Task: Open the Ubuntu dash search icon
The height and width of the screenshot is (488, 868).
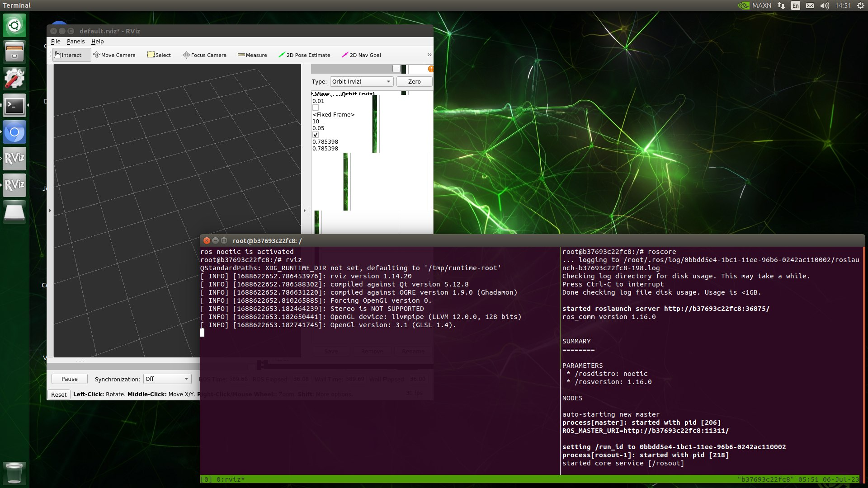Action: (x=14, y=25)
